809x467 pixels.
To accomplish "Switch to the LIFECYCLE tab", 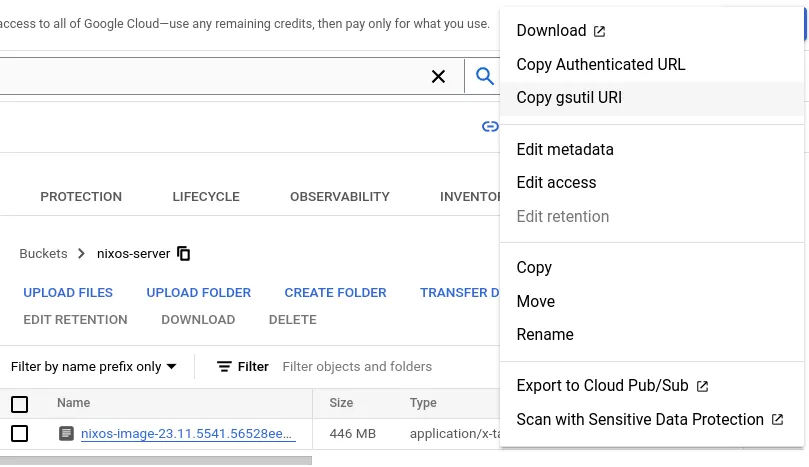I will 206,197.
